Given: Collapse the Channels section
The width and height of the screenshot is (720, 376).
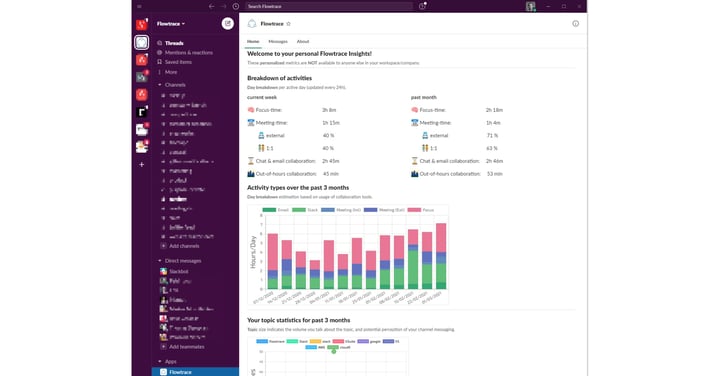Looking at the screenshot, I should click(160, 85).
